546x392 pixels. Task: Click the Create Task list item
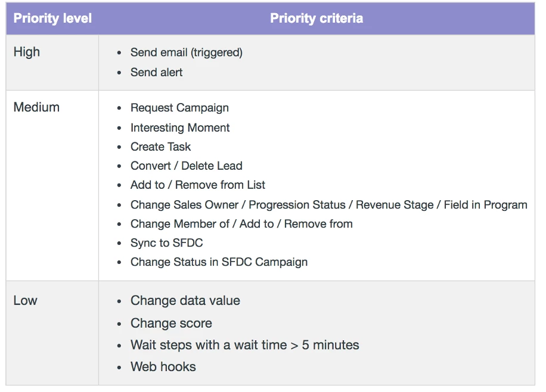(160, 147)
